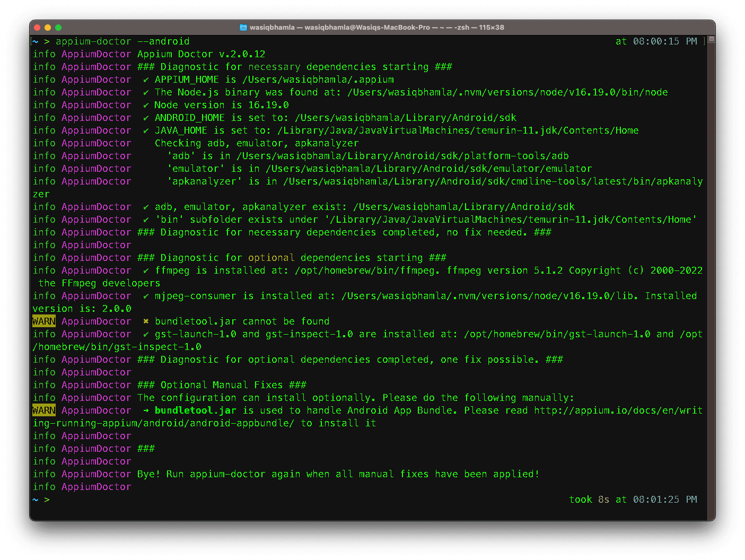Viewport: 745px width, 560px height.
Task: Click the took 8s timestamp at bottom right
Action: pos(589,499)
